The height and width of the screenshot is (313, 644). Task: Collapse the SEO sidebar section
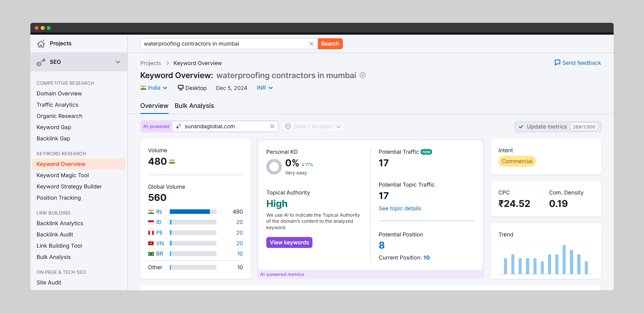[118, 62]
